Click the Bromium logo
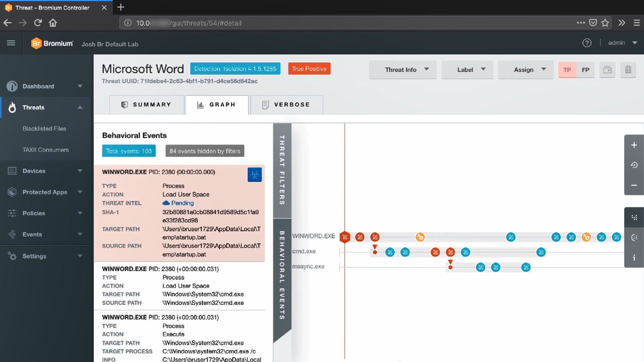Image resolution: width=644 pixels, height=362 pixels. pyautogui.click(x=52, y=43)
